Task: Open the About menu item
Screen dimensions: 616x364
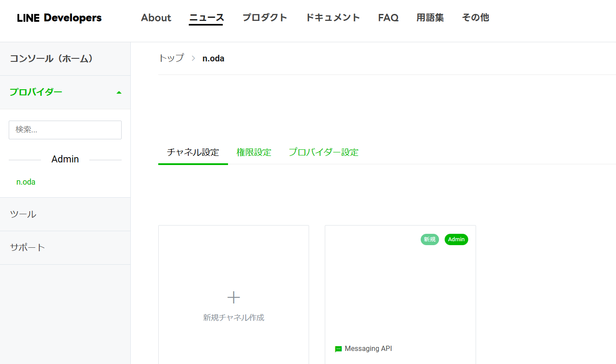Action: coord(156,18)
